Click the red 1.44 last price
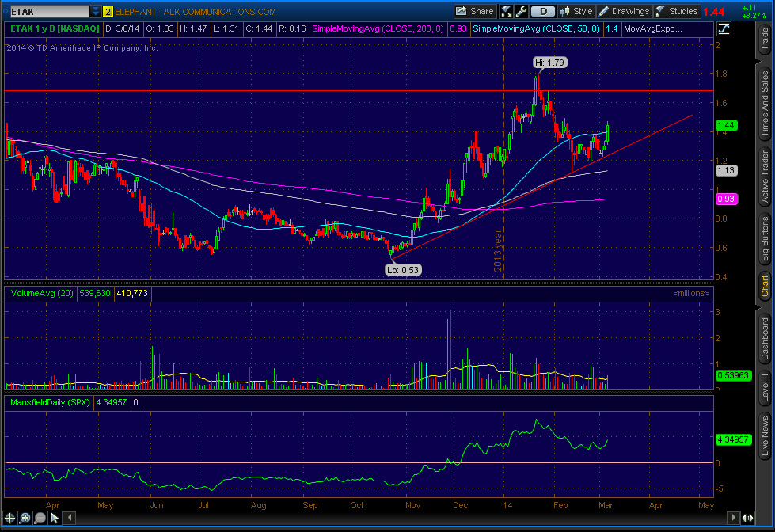The height and width of the screenshot is (532, 775). click(x=714, y=12)
